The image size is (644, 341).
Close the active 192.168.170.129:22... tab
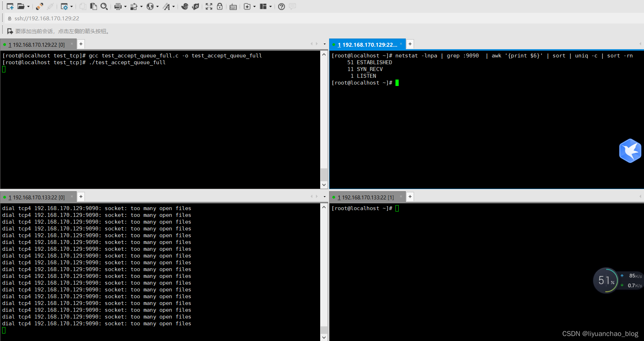pyautogui.click(x=401, y=44)
